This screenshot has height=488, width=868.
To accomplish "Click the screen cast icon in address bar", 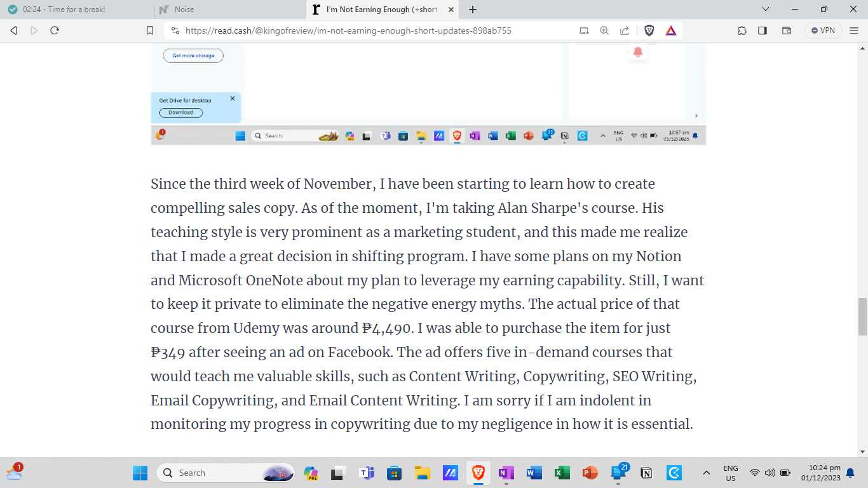I will click(x=584, y=30).
